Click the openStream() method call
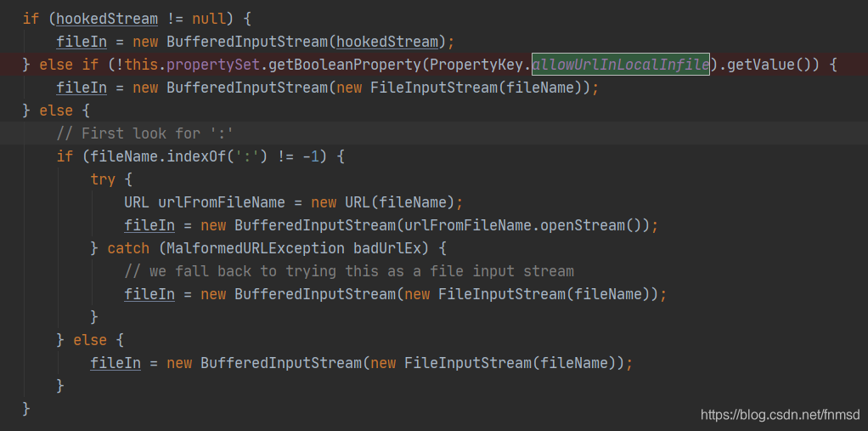 pyautogui.click(x=590, y=225)
